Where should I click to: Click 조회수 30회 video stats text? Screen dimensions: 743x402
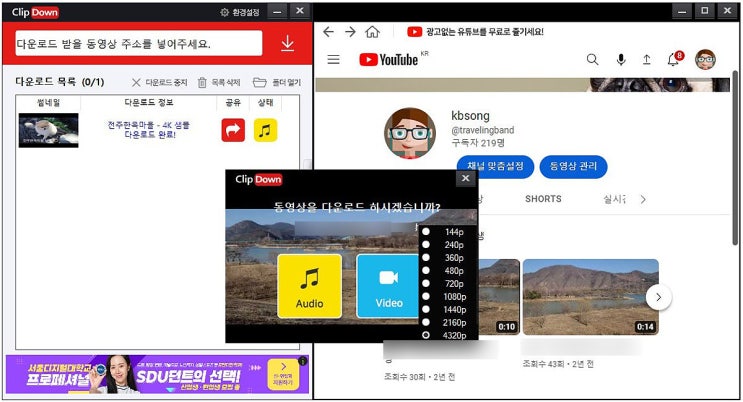pyautogui.click(x=419, y=377)
